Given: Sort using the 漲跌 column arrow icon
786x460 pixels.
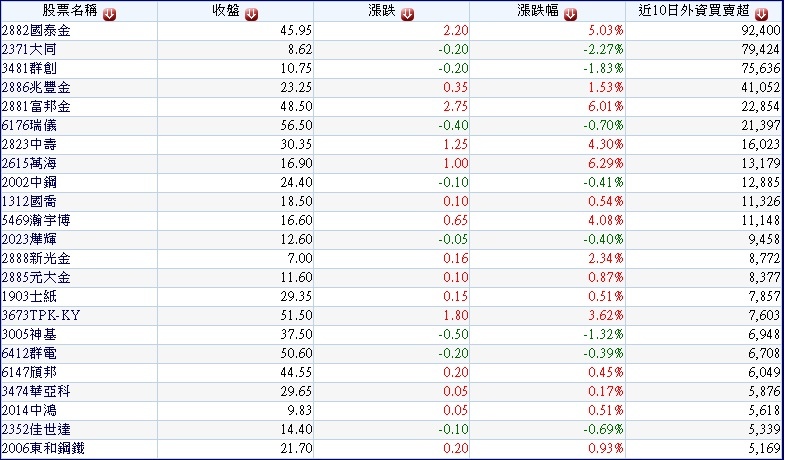Looking at the screenshot, I should click(407, 15).
